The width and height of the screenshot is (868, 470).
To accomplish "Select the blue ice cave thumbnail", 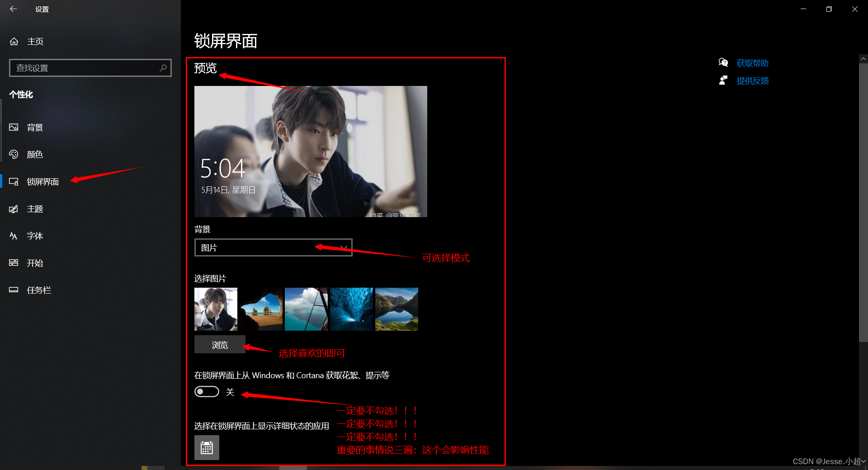I will pos(351,309).
